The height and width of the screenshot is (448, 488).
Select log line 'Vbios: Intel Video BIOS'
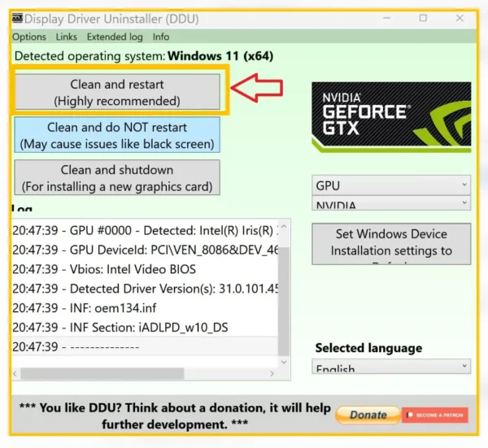[145, 269]
